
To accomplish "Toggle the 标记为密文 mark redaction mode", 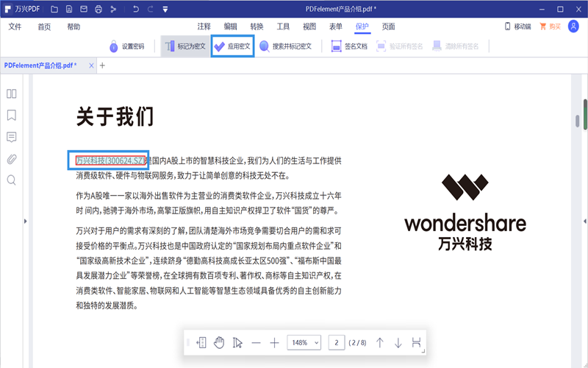I will point(184,46).
